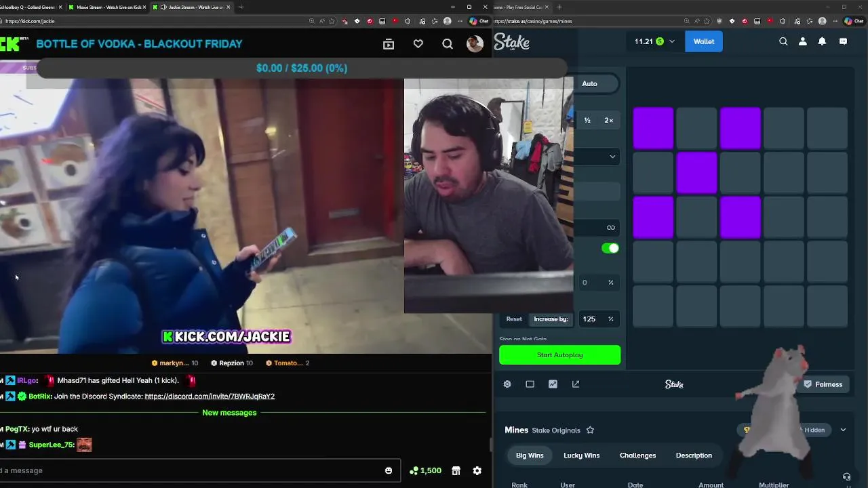Open the mines count dropdown chevron
This screenshot has width=868, height=488.
[x=612, y=157]
